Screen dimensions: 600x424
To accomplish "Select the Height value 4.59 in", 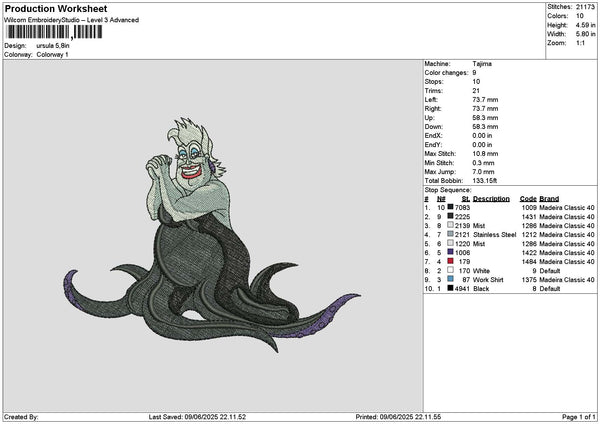I will [585, 25].
